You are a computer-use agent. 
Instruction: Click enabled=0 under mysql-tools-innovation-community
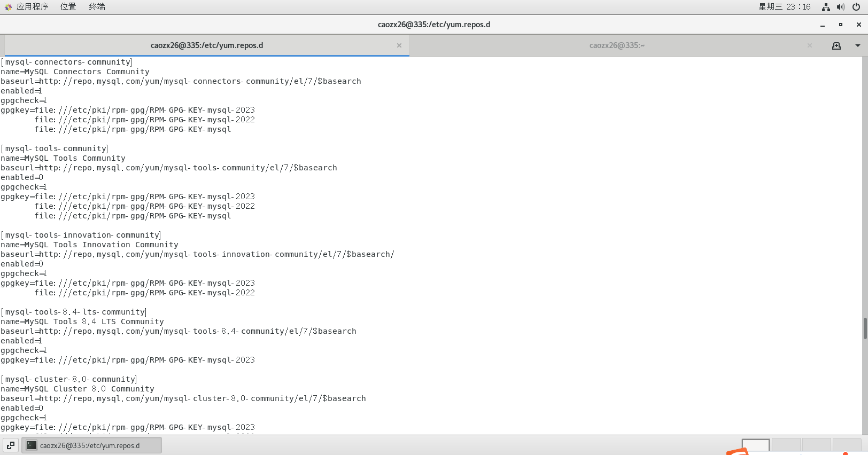coord(22,264)
